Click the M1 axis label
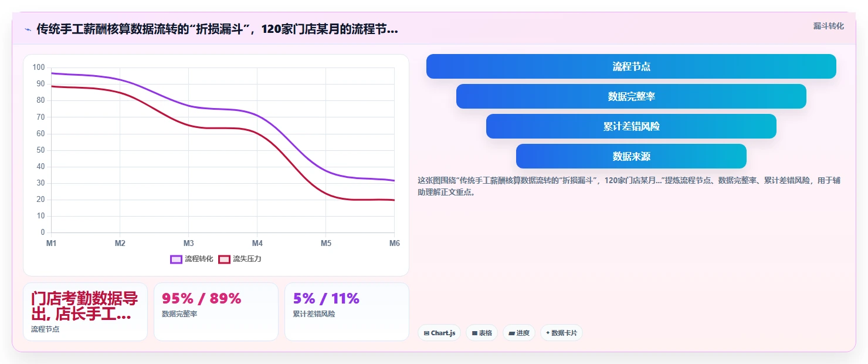The height and width of the screenshot is (364, 868). point(51,243)
